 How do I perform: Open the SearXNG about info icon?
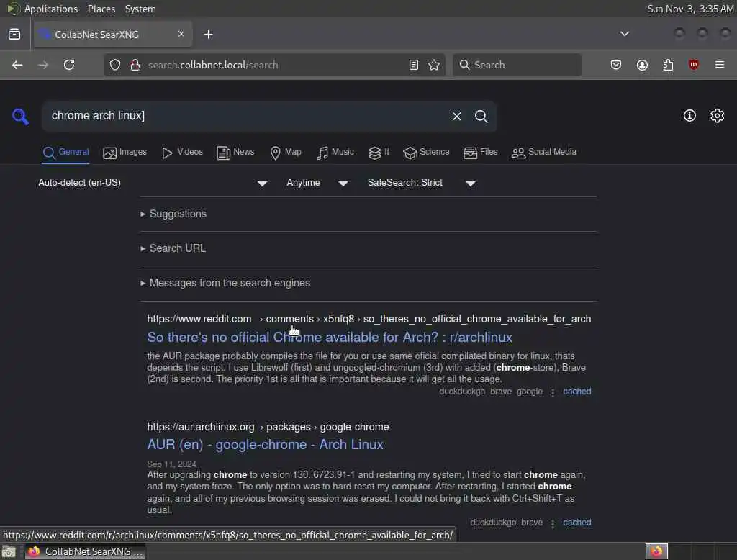click(x=689, y=116)
